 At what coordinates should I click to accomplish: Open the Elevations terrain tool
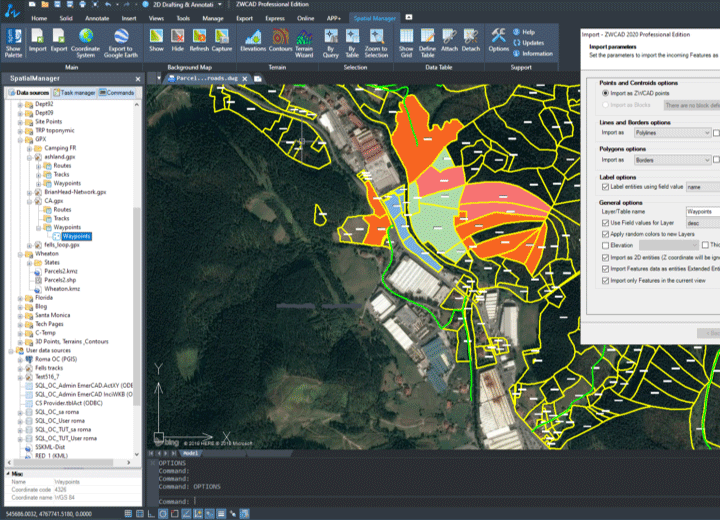(253, 40)
